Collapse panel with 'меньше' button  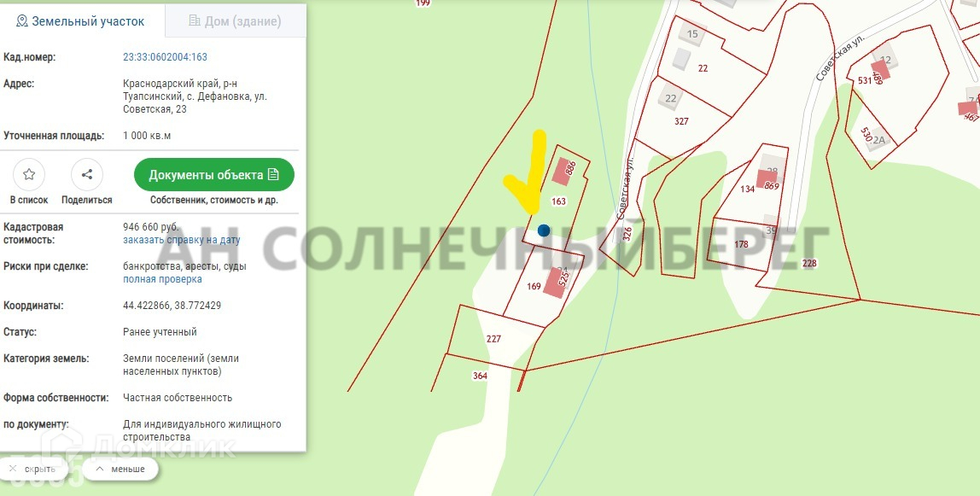click(x=120, y=470)
